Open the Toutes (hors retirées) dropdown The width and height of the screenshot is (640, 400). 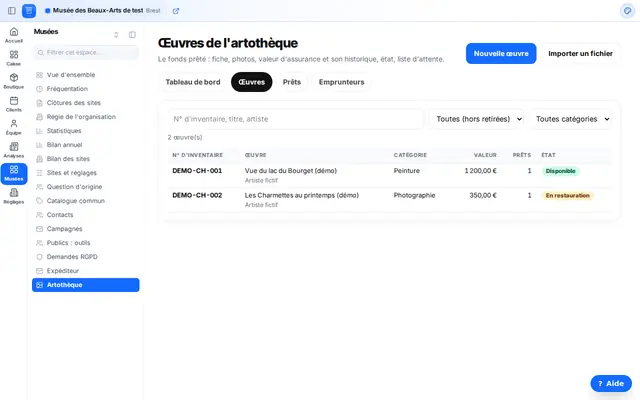tap(476, 119)
